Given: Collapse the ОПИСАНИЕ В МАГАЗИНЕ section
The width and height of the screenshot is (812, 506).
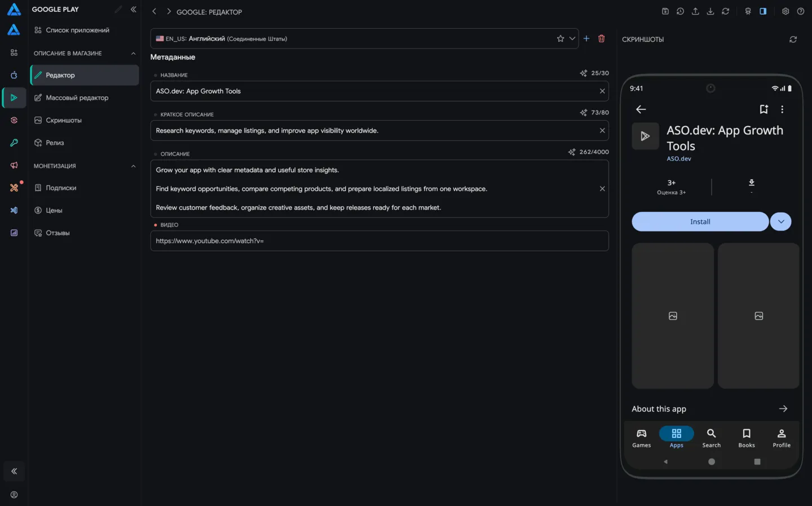Looking at the screenshot, I should pyautogui.click(x=134, y=54).
